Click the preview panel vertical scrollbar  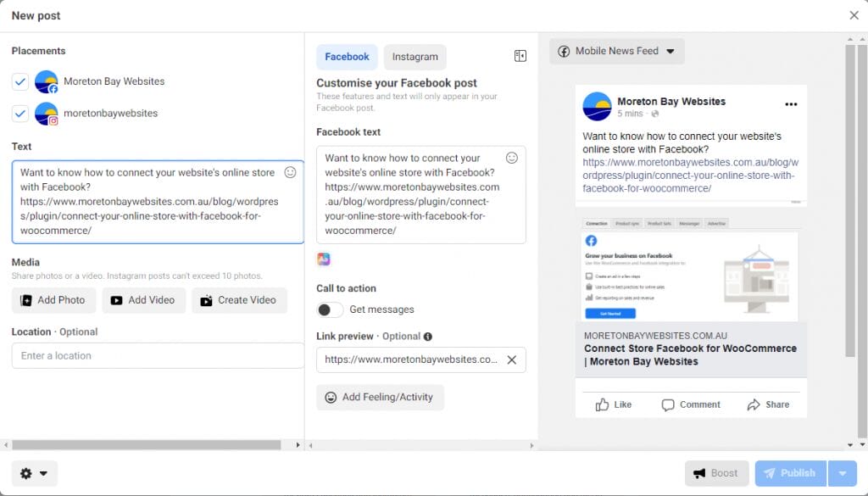(850, 201)
